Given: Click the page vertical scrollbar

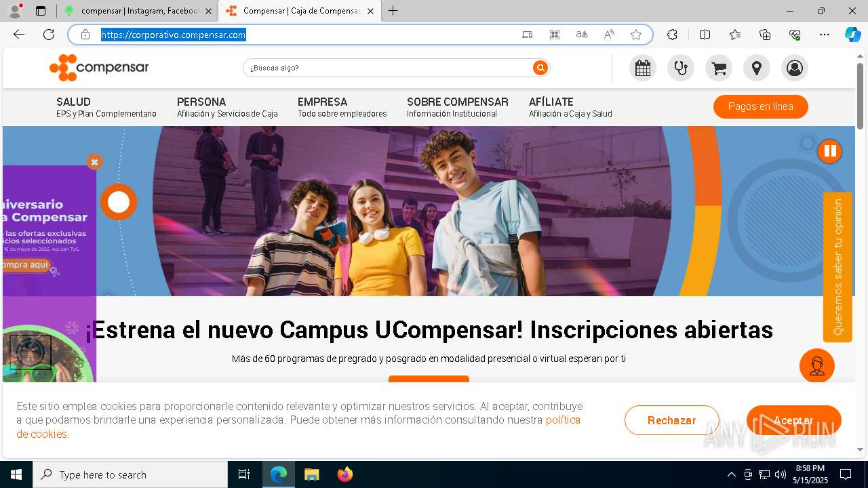Looking at the screenshot, I should coord(860,96).
